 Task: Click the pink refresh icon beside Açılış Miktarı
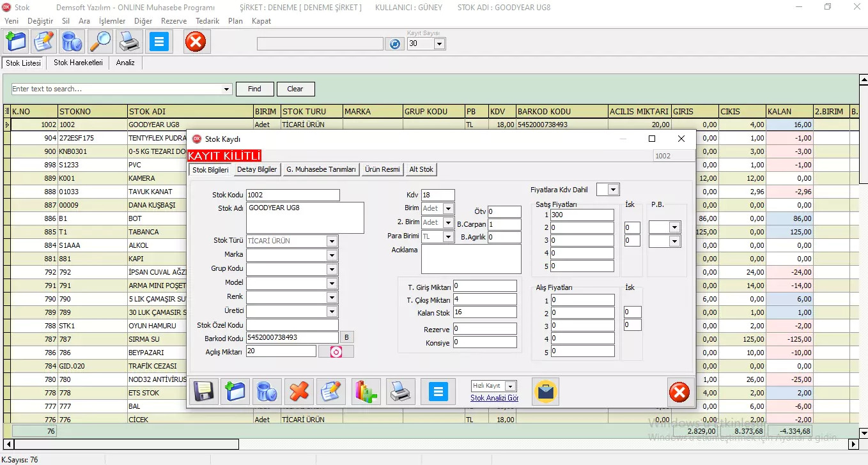(336, 351)
